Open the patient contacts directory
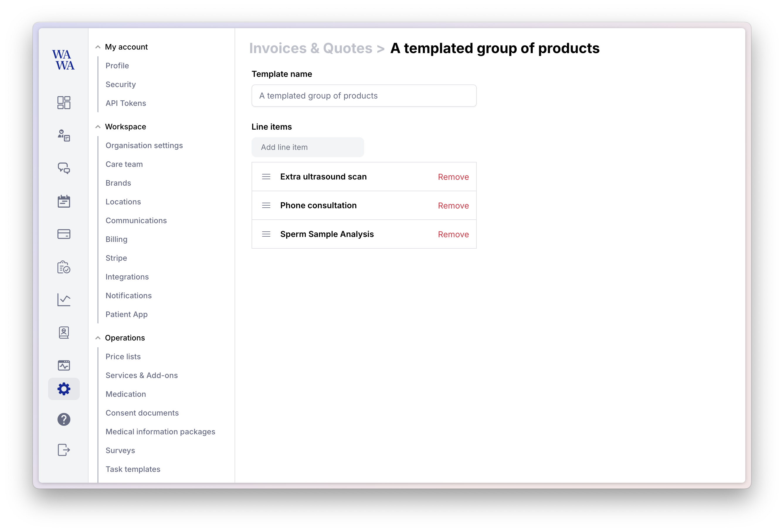The image size is (784, 532). (64, 332)
